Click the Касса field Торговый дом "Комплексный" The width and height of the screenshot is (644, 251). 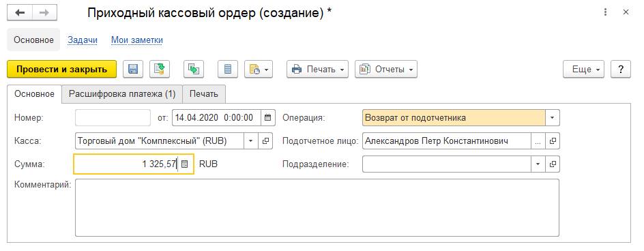[x=160, y=141]
